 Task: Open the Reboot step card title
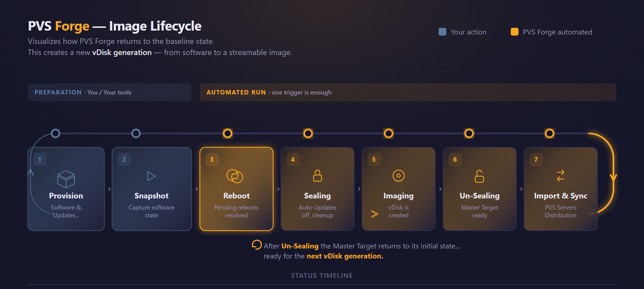[x=237, y=196]
